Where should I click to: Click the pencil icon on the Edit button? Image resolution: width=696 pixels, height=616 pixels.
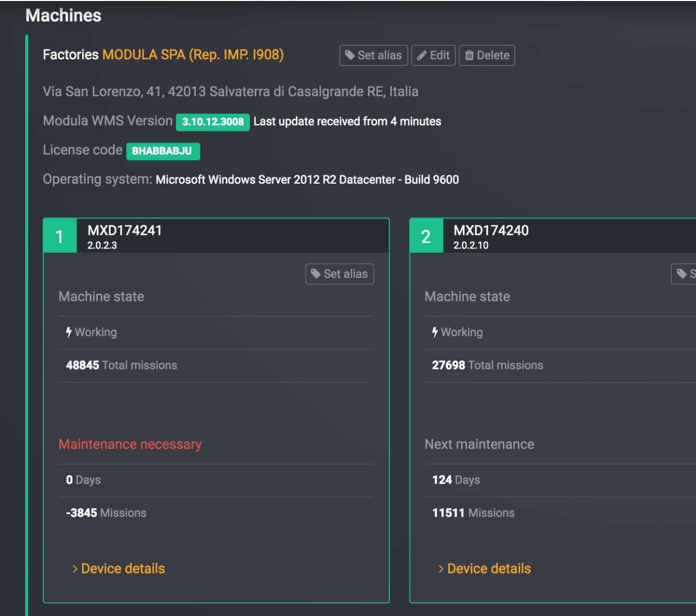coord(422,55)
